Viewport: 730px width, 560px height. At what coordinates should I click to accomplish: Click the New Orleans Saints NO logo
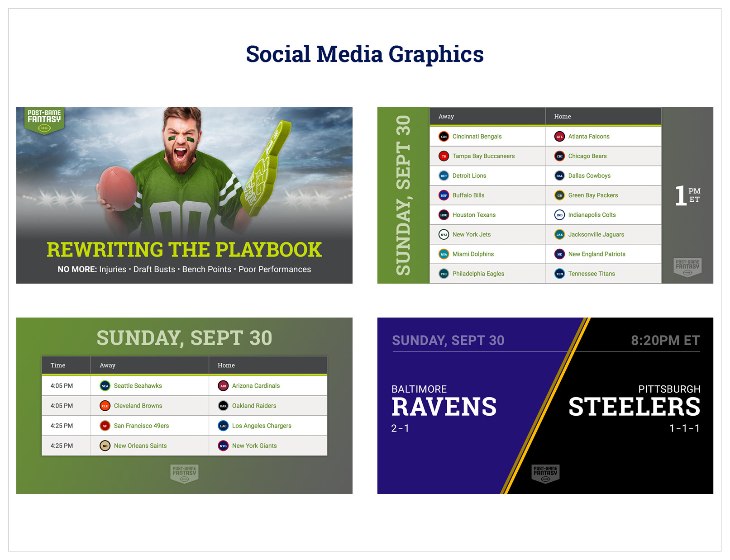tap(105, 446)
